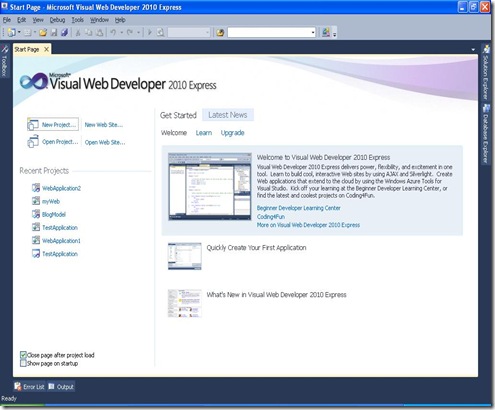Open recent project WebApplication1
Image resolution: width=495 pixels, height=410 pixels.
tap(61, 241)
